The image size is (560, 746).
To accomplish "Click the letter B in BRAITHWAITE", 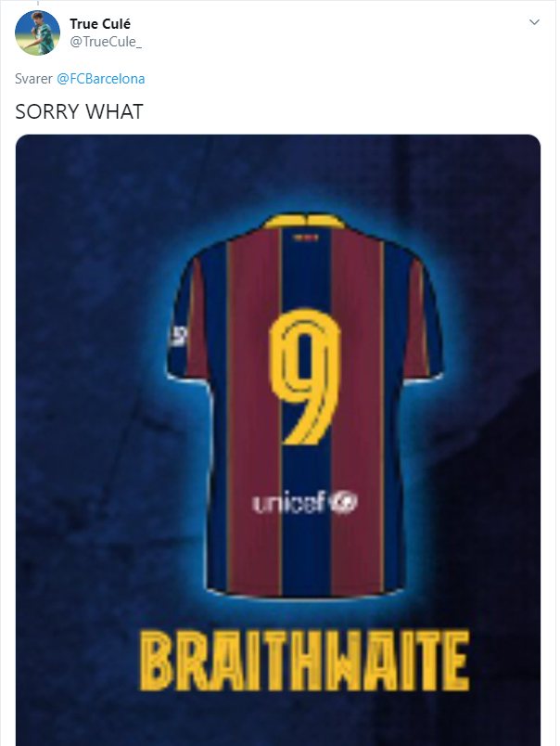I will tap(156, 661).
